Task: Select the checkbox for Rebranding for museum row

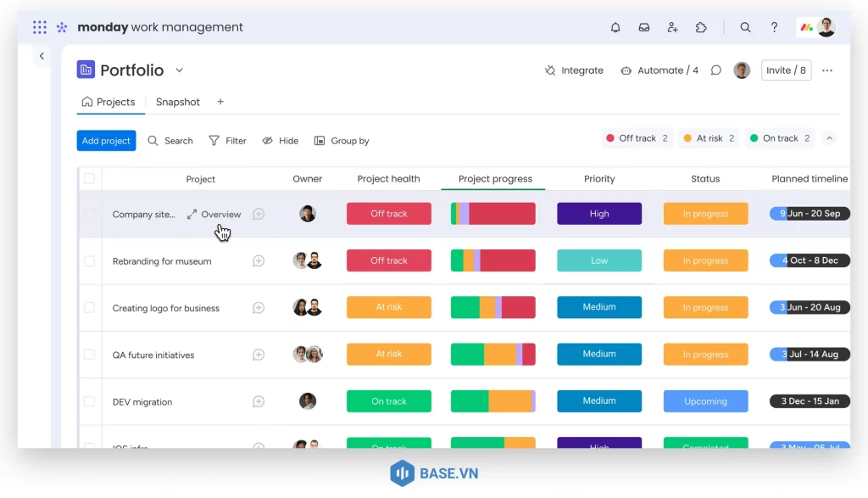Action: point(91,260)
